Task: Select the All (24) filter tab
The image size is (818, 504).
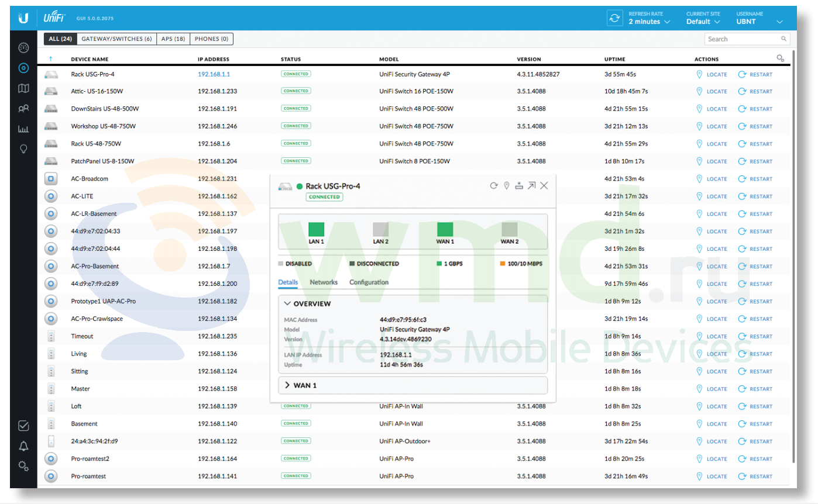Action: [60, 39]
